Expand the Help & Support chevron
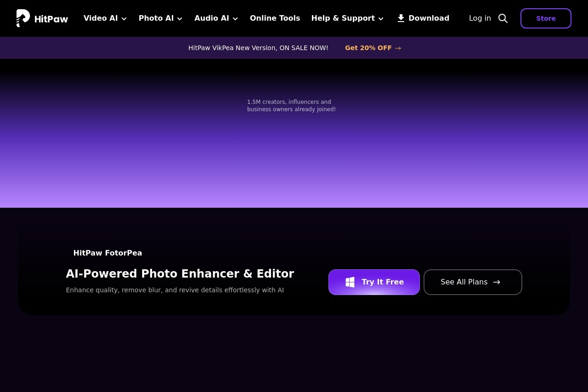588x392 pixels. coord(381,19)
